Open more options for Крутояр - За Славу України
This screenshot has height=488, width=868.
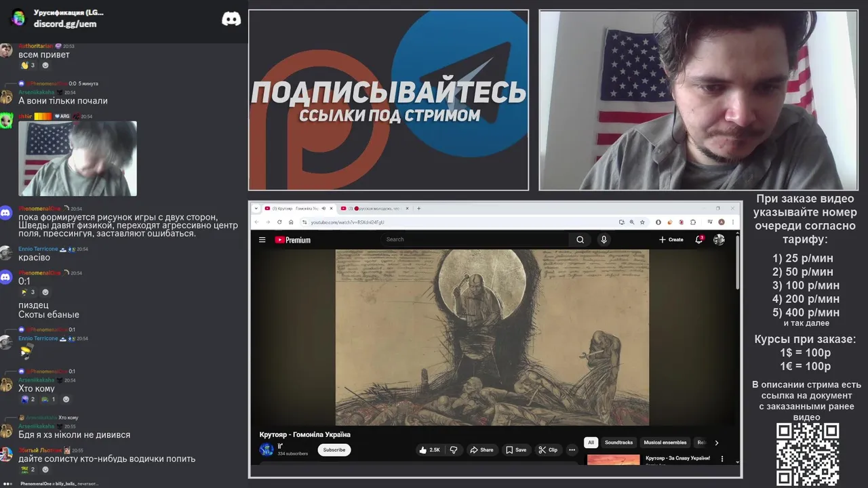[x=722, y=459]
